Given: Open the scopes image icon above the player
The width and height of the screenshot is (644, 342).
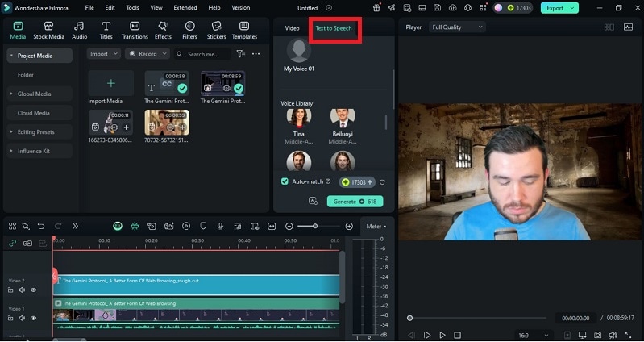Looking at the screenshot, I should [x=628, y=27].
